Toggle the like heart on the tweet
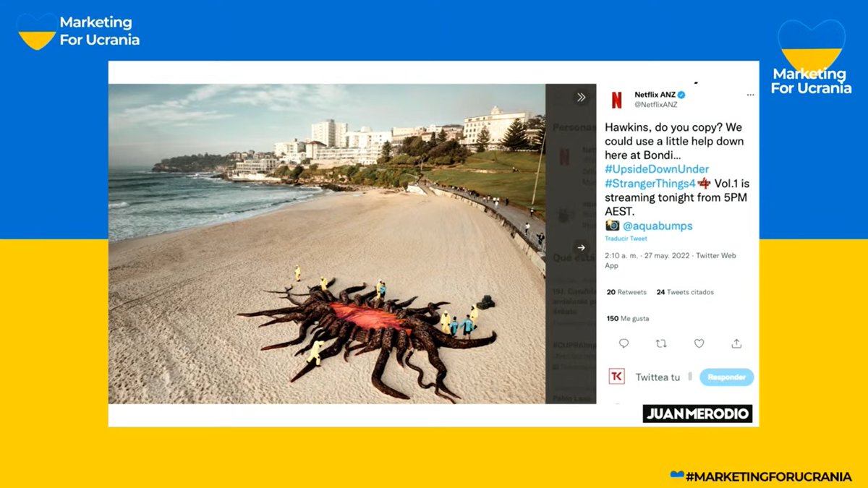This screenshot has height=488, width=868. click(x=699, y=343)
